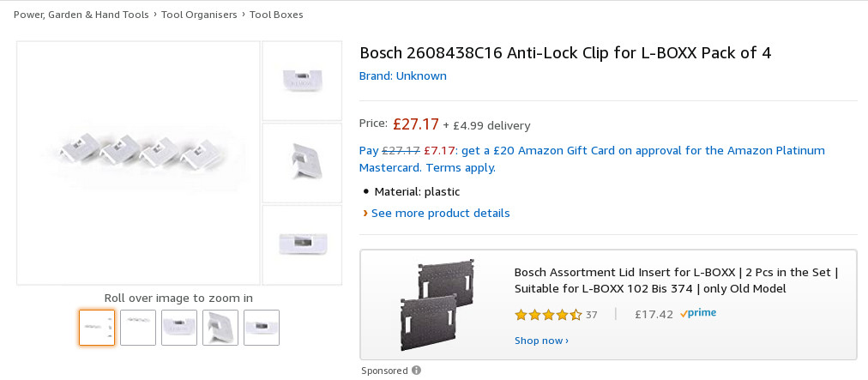Click the orange arrow beside See more product details
The width and height of the screenshot is (868, 380).
(x=365, y=213)
